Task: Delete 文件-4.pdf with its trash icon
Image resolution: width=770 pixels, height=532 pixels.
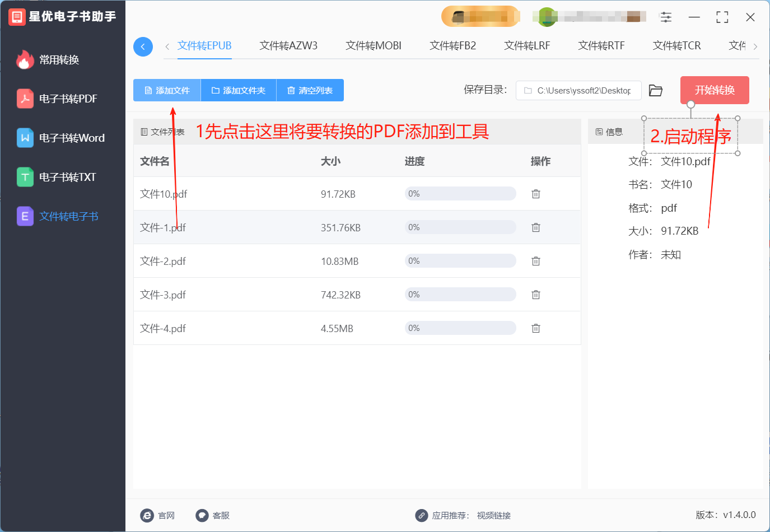Action: pyautogui.click(x=536, y=328)
